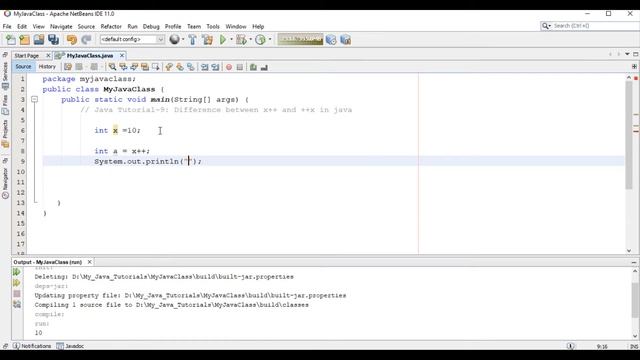Open the File menu
640x360 pixels.
pos(7,27)
